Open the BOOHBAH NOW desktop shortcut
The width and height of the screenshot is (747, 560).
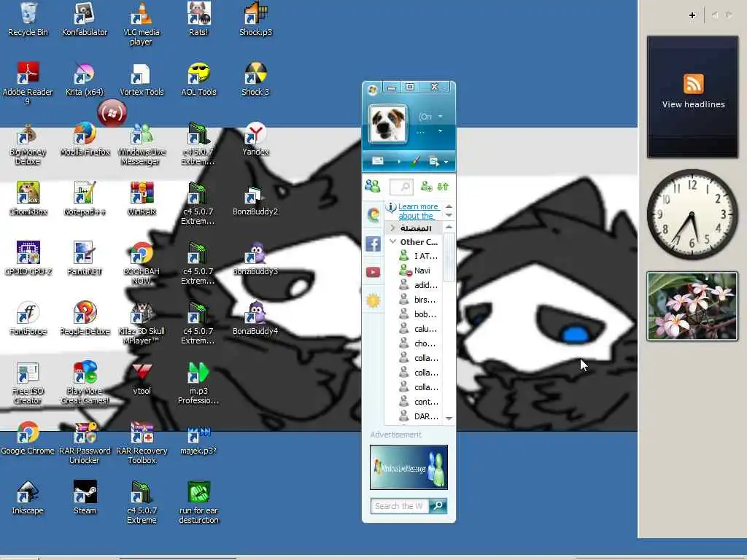(x=141, y=263)
